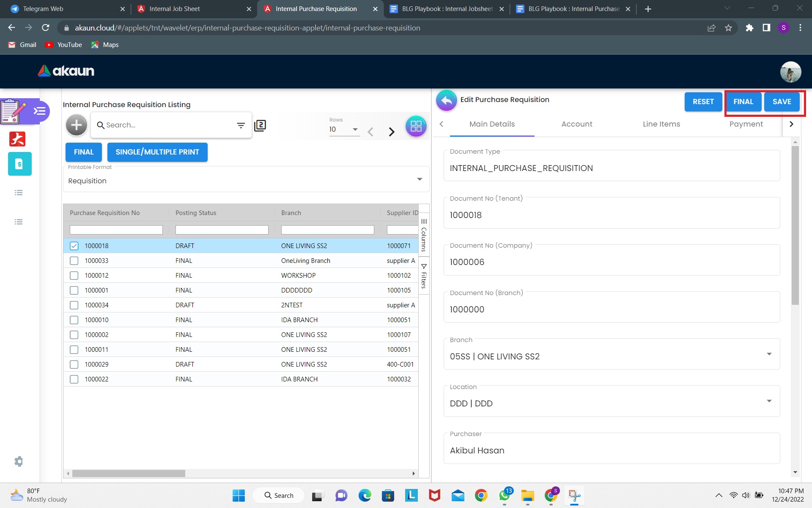The image size is (812, 508).
Task: Switch to the Account tab
Action: pyautogui.click(x=576, y=124)
